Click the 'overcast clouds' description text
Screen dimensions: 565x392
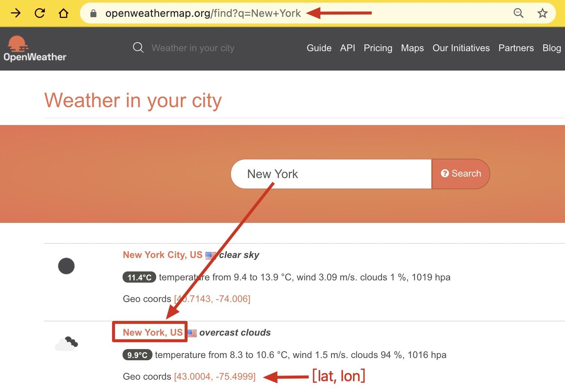pyautogui.click(x=235, y=333)
